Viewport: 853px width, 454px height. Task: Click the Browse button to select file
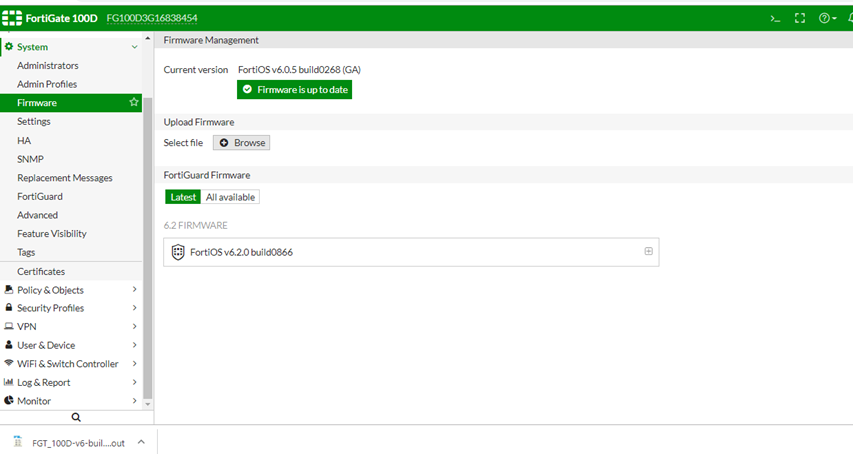coord(242,143)
